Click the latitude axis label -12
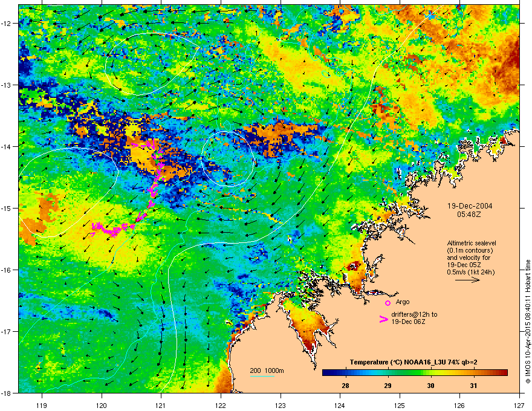 coord(7,23)
